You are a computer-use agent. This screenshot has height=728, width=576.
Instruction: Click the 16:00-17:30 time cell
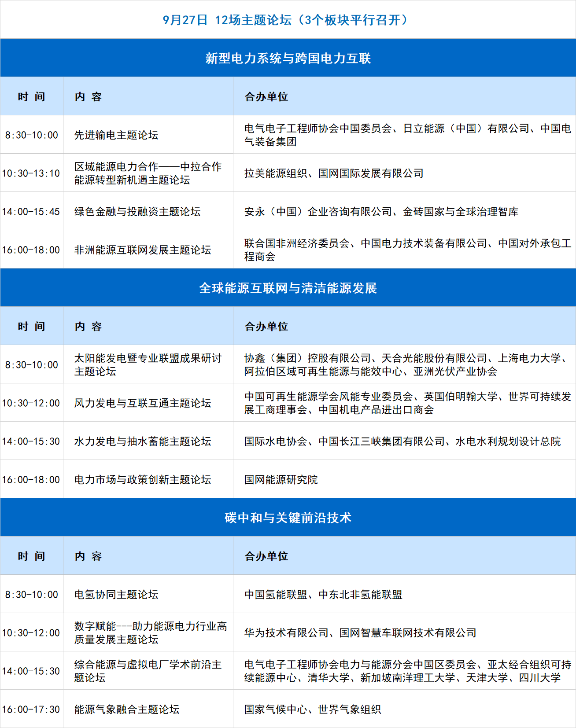point(31,710)
